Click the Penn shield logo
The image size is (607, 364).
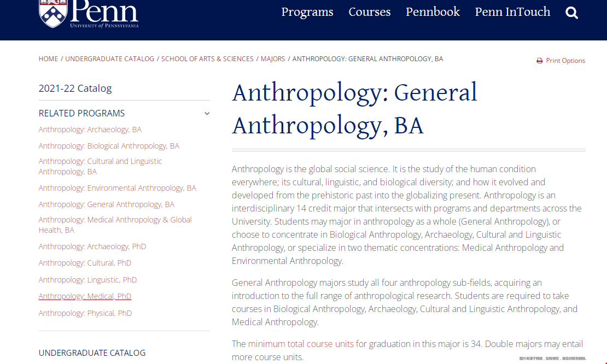54,14
